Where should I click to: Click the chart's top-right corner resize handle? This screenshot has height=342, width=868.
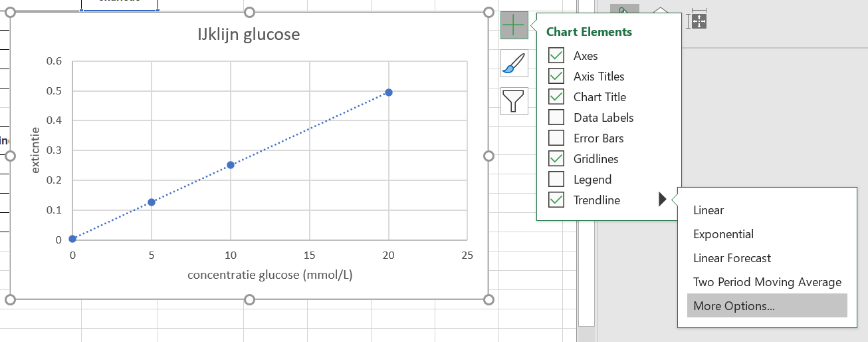488,12
